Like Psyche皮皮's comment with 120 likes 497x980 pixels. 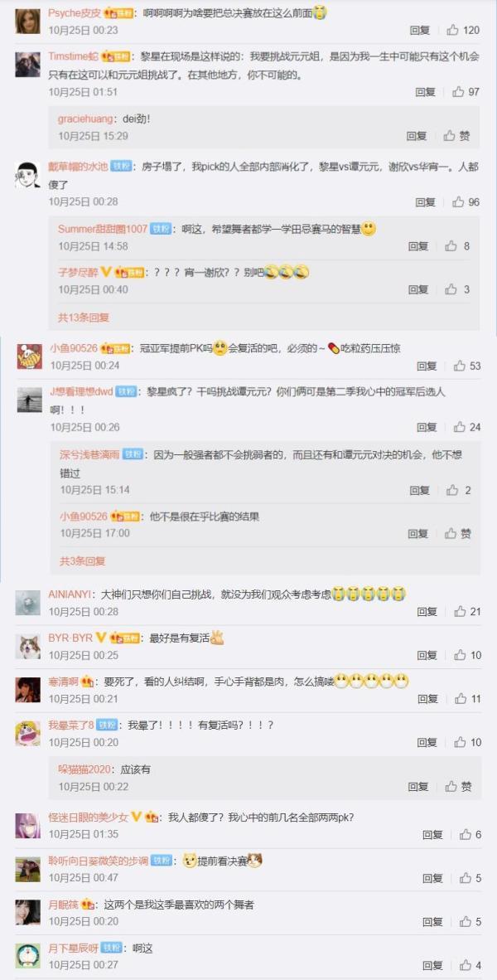[x=463, y=30]
